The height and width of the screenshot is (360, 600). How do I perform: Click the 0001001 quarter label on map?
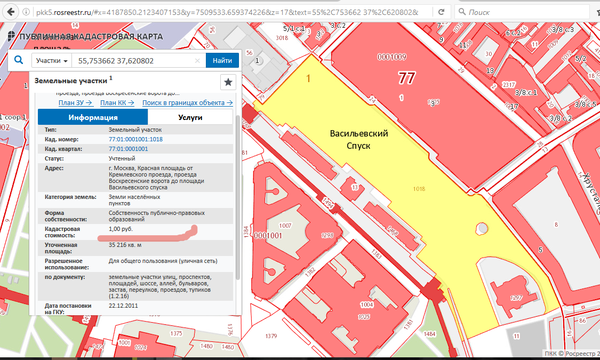[x=268, y=235]
